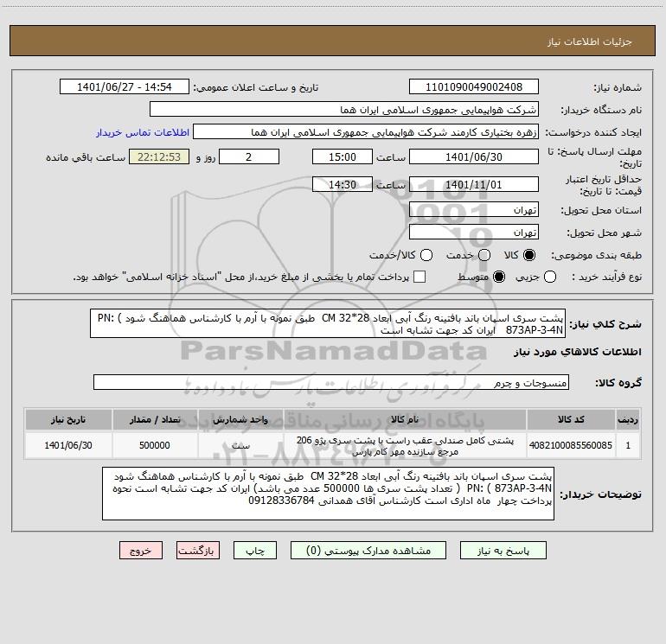The image size is (666, 644).
Task: Click the خروج exit button
Action: pos(141,551)
